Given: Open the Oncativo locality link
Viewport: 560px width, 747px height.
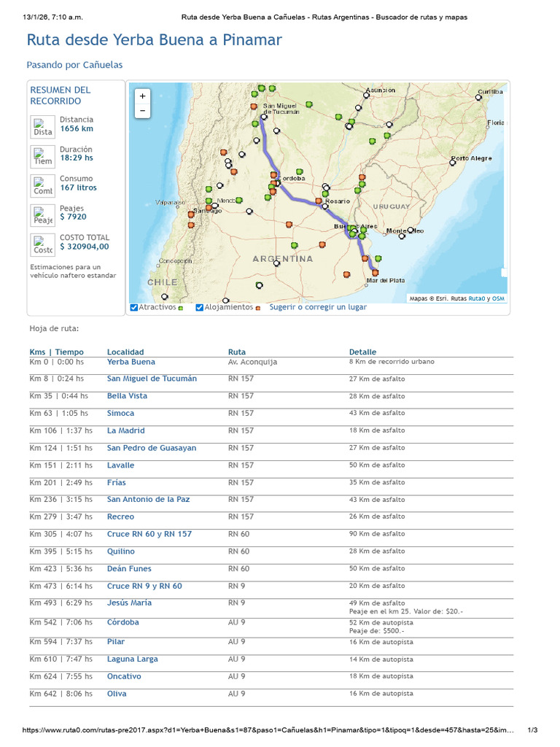Looking at the screenshot, I should point(124,676).
